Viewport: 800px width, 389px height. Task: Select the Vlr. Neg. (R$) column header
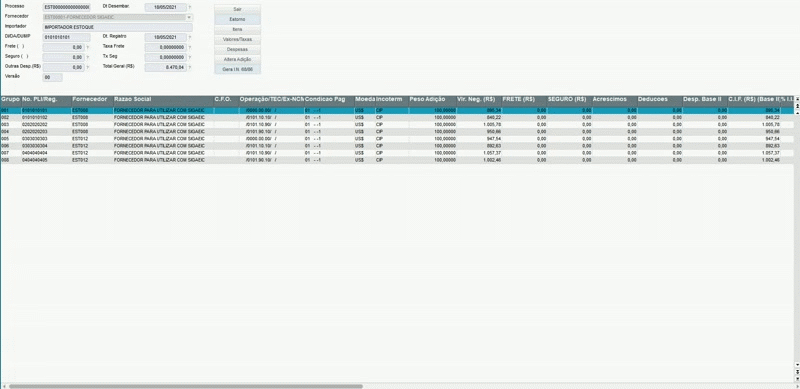click(x=479, y=99)
